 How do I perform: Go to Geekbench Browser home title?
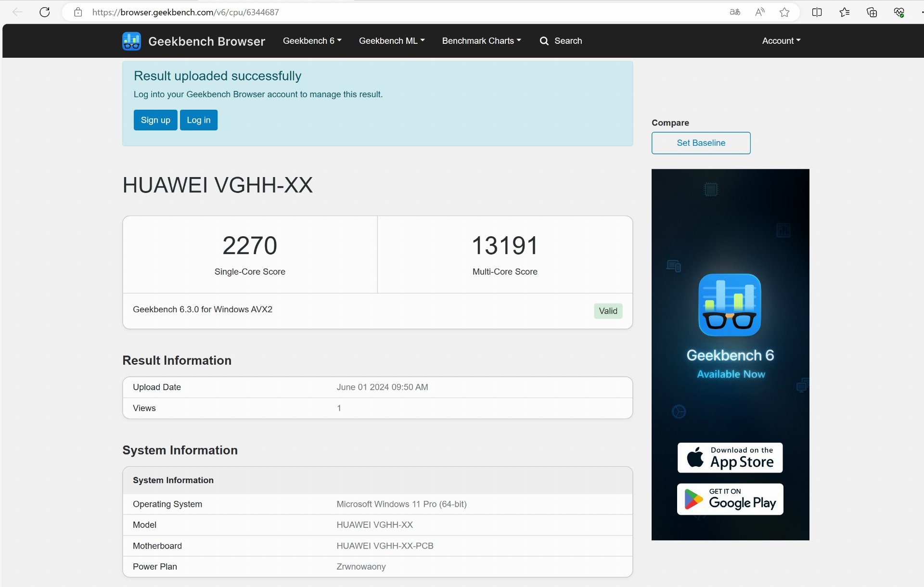point(206,41)
